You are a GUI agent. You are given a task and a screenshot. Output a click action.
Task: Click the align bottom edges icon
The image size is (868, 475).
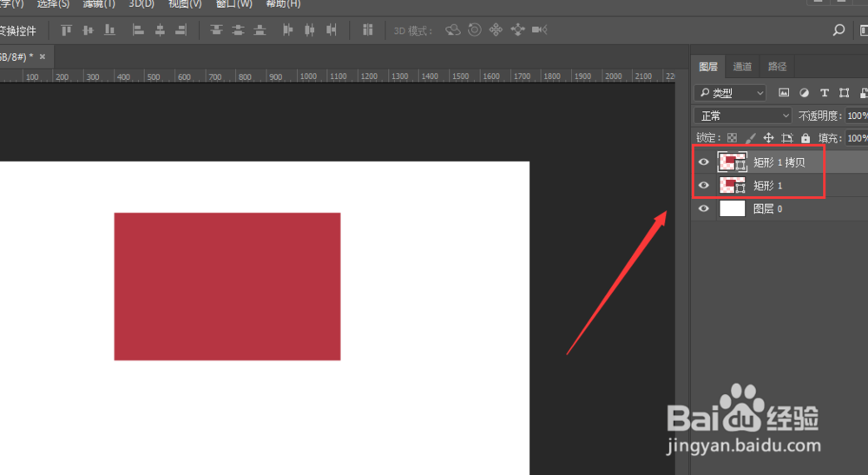[x=109, y=30]
